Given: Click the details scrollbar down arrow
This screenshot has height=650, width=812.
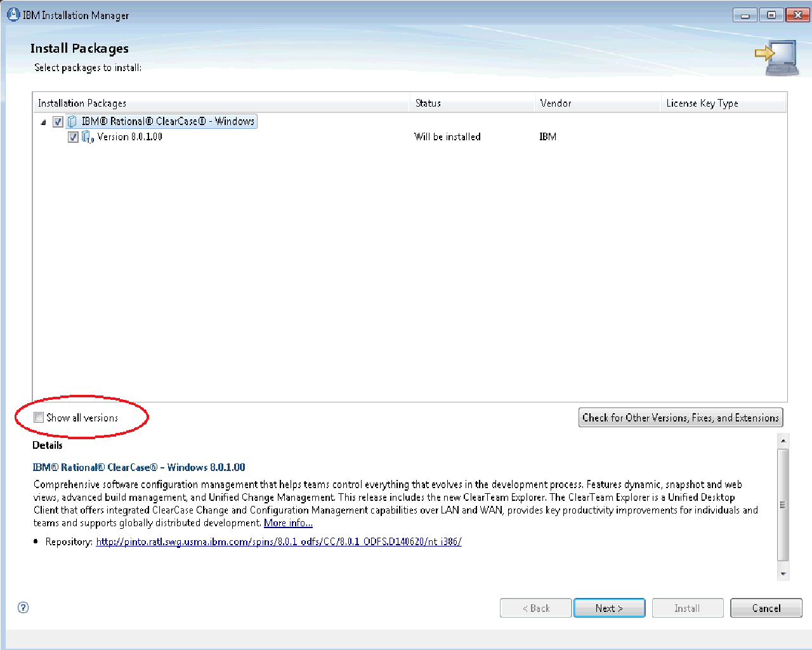Looking at the screenshot, I should (783, 574).
